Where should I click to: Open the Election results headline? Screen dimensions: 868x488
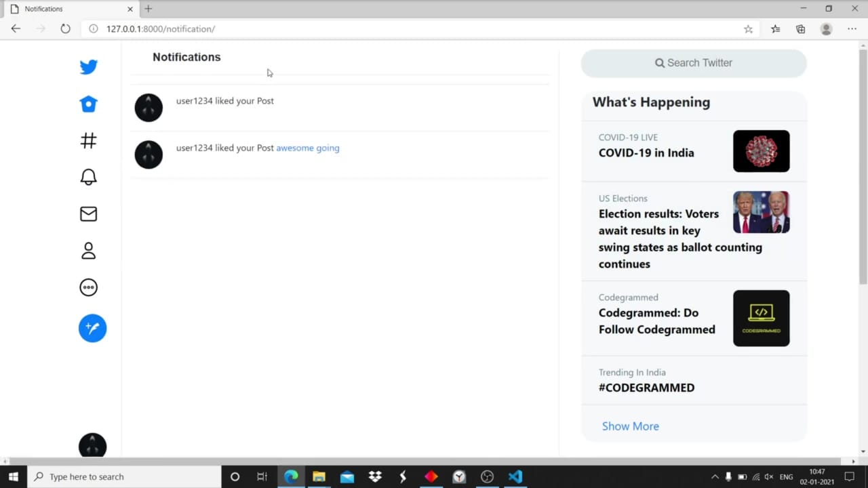click(x=680, y=239)
